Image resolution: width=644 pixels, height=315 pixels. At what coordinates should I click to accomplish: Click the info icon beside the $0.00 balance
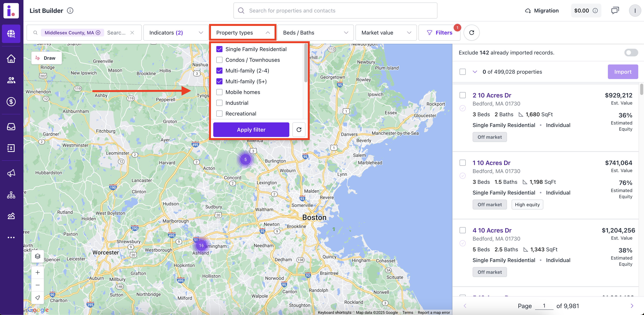(595, 11)
